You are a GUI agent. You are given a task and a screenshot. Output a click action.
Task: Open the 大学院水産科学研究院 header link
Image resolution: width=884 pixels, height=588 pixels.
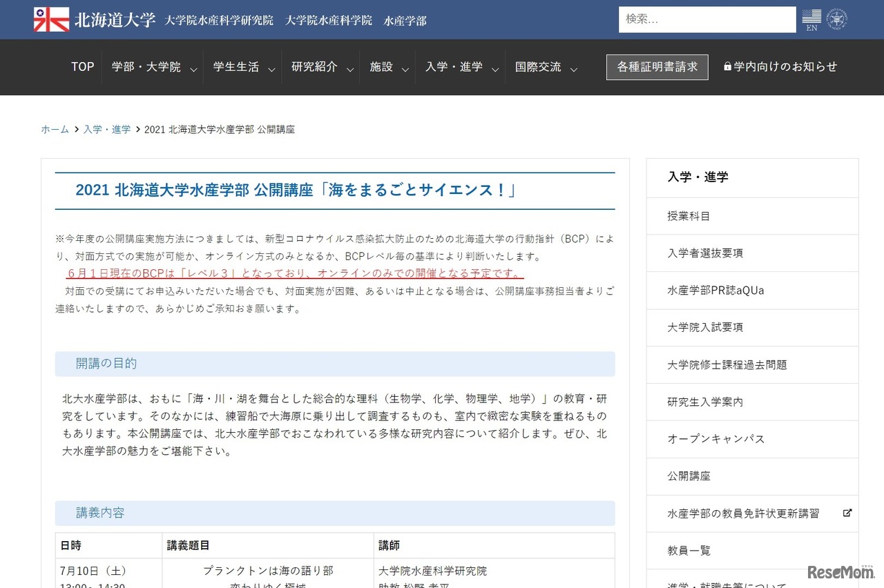(219, 21)
